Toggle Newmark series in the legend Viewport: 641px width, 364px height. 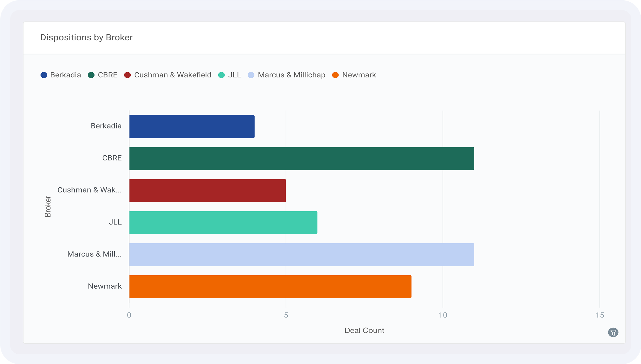354,75
